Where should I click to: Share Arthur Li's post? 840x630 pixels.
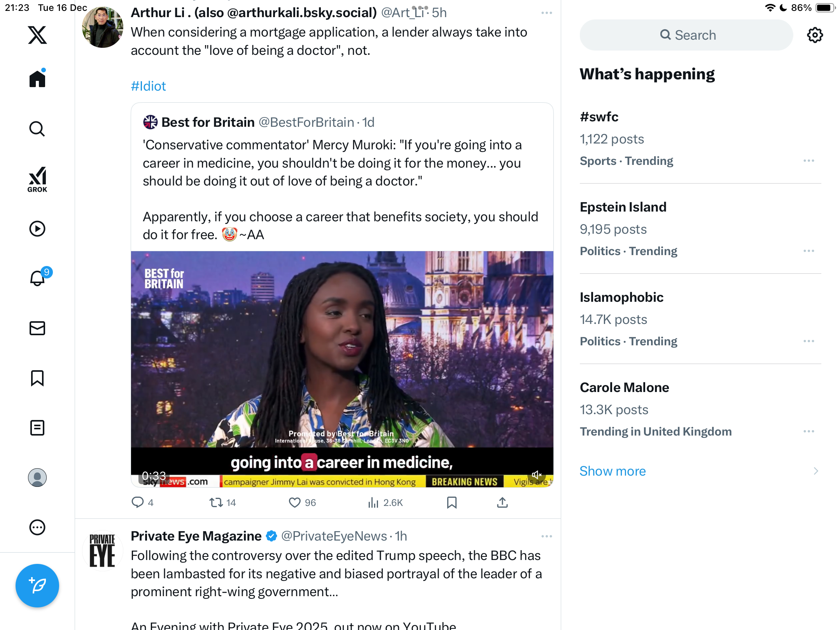coord(502,502)
